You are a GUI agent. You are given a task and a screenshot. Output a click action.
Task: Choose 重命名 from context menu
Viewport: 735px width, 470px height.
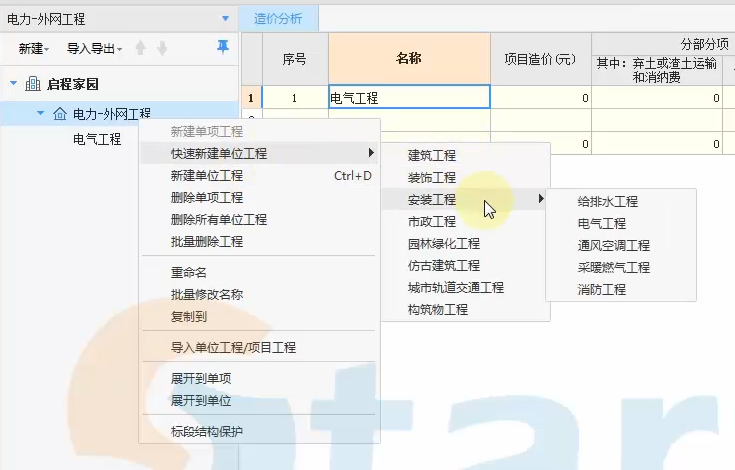[260, 273]
